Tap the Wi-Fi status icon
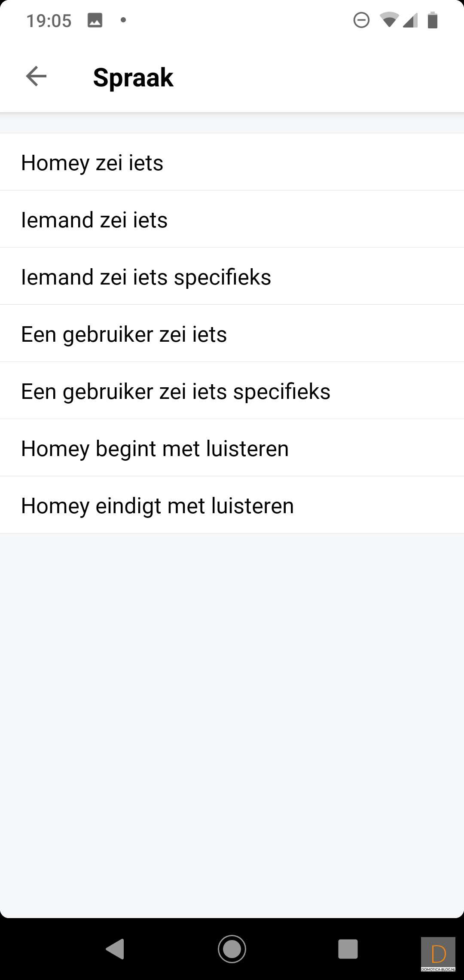 (x=389, y=20)
